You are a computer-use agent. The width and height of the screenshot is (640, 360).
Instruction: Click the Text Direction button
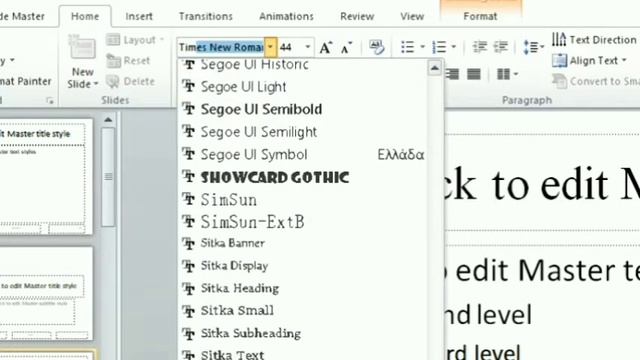[x=594, y=40]
